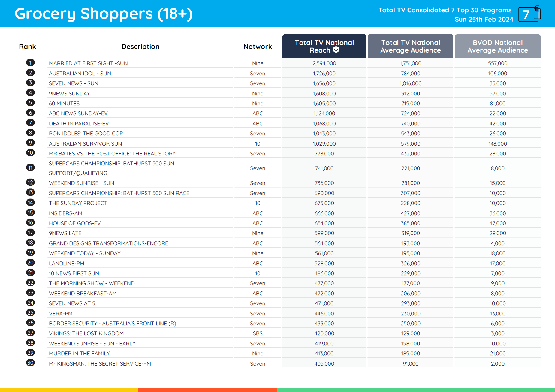This screenshot has width=555, height=392.
Task: Click the Sun 25th Feb 2024 date
Action: pos(484,20)
